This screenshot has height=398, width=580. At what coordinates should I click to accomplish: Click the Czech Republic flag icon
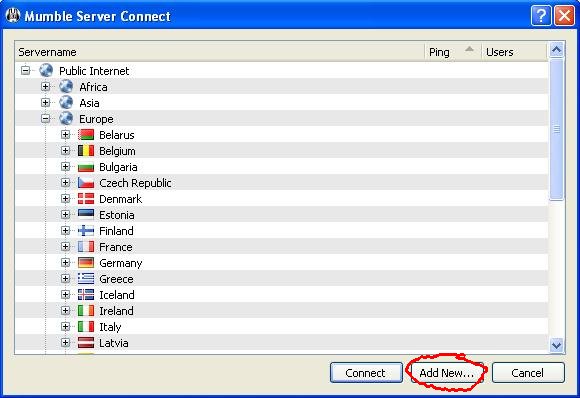pyautogui.click(x=86, y=183)
